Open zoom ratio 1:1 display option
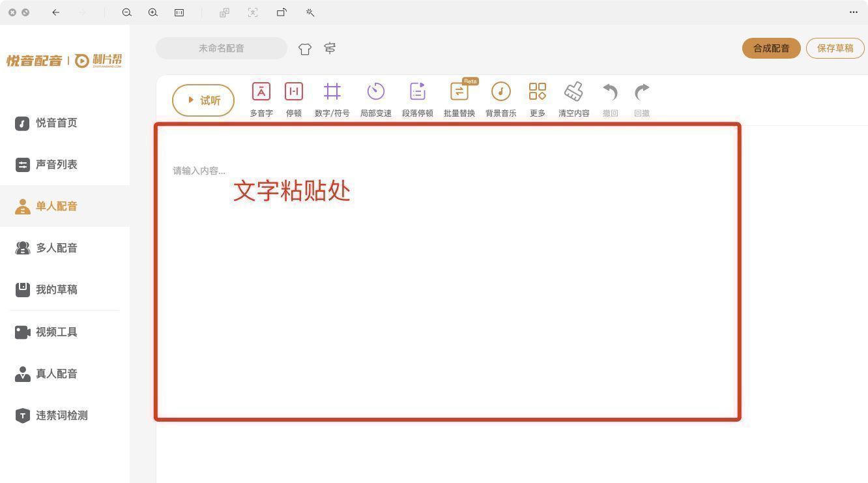868x483 pixels. (x=179, y=12)
